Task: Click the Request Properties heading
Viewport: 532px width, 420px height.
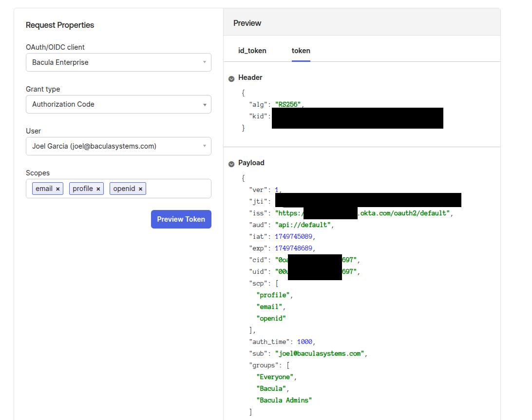Action: coord(60,25)
